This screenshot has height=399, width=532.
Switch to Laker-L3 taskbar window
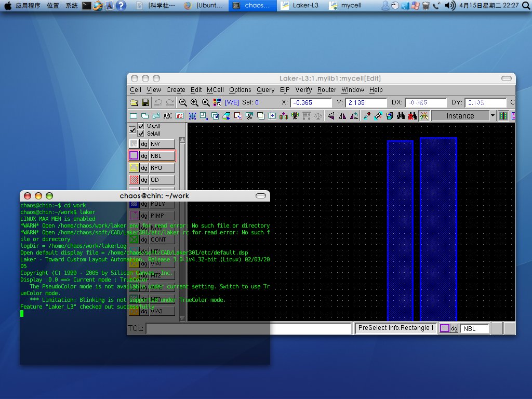click(x=300, y=5)
